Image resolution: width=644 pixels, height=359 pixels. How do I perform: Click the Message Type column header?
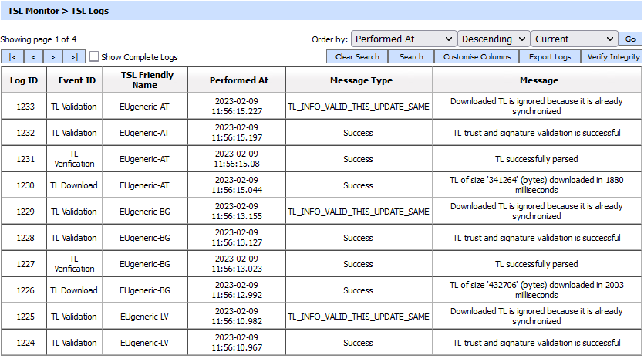coord(359,80)
